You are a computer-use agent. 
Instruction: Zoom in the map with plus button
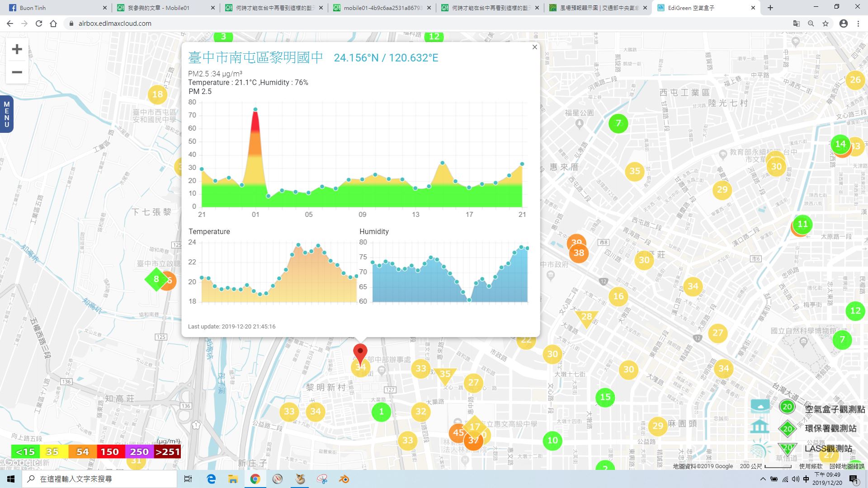(17, 49)
